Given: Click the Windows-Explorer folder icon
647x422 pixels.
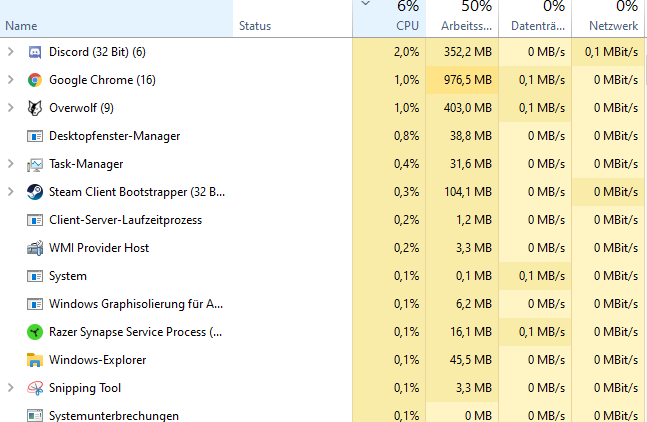Looking at the screenshot, I should pos(35,360).
